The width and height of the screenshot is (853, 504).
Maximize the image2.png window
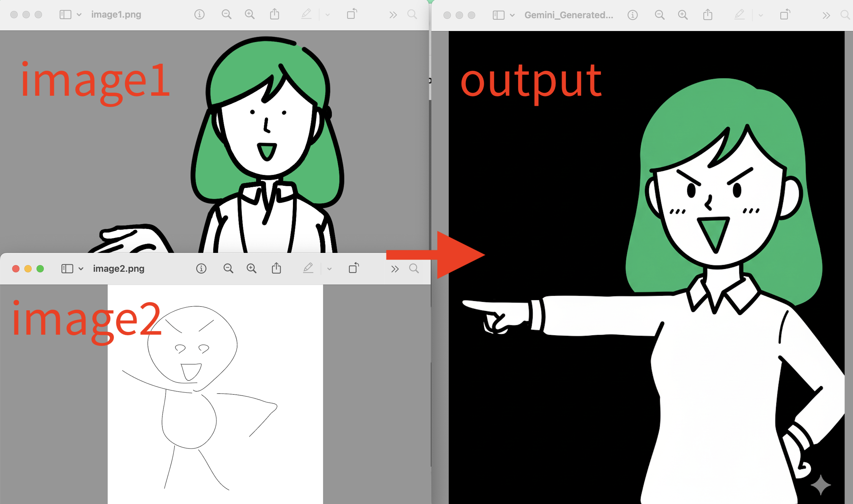(40, 269)
